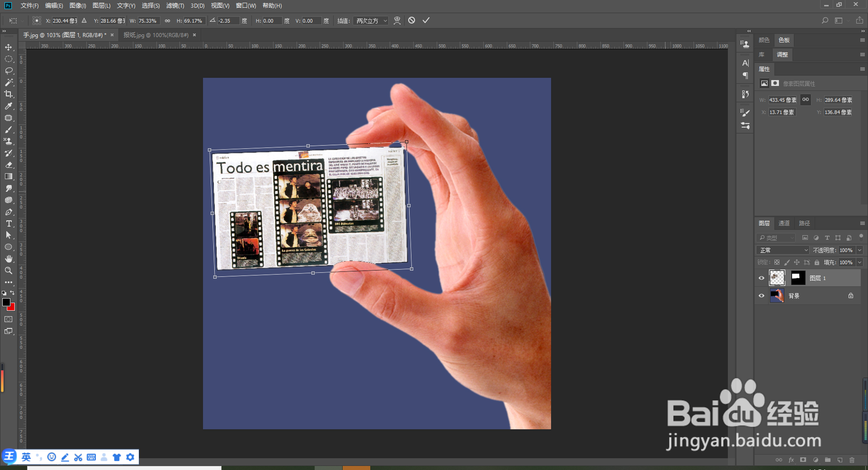Select the Lasso tool
This screenshot has height=470, width=868.
coord(9,71)
